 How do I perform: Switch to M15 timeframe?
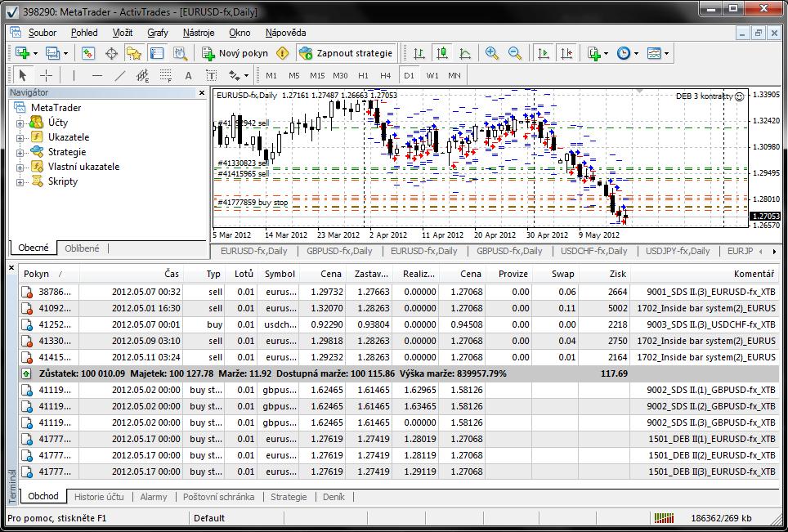click(x=317, y=75)
